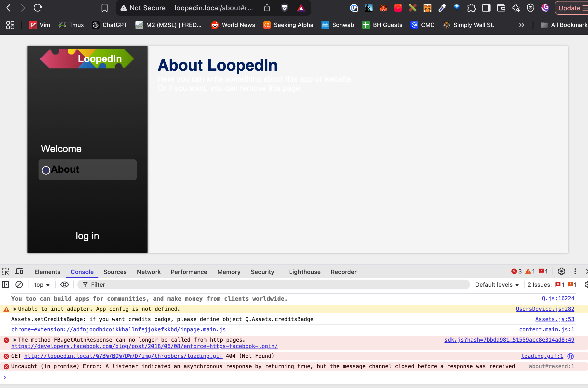The width and height of the screenshot is (588, 388).
Task: Open the developers.facebook.com blog link
Action: click(144, 346)
